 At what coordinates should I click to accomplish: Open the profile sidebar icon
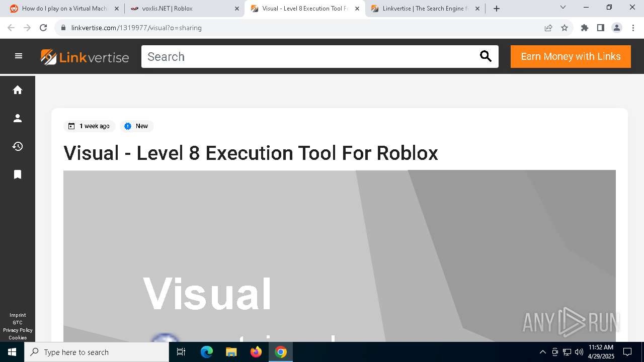[x=18, y=118]
